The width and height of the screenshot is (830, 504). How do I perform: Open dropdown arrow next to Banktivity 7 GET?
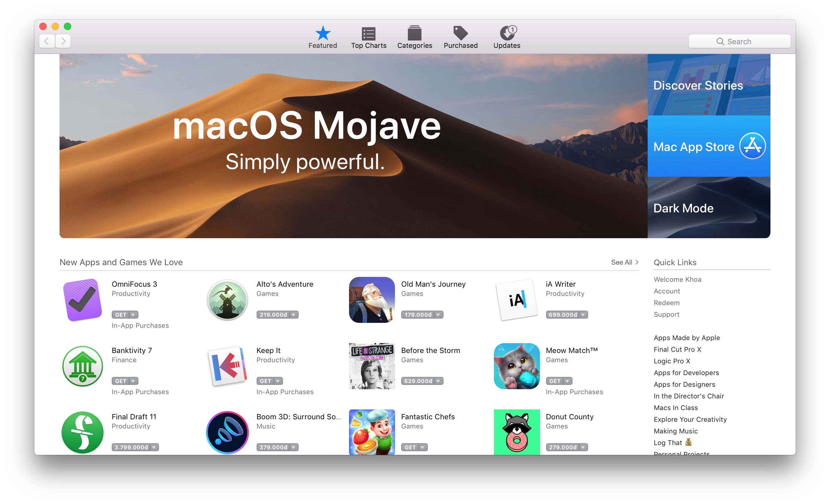(134, 381)
